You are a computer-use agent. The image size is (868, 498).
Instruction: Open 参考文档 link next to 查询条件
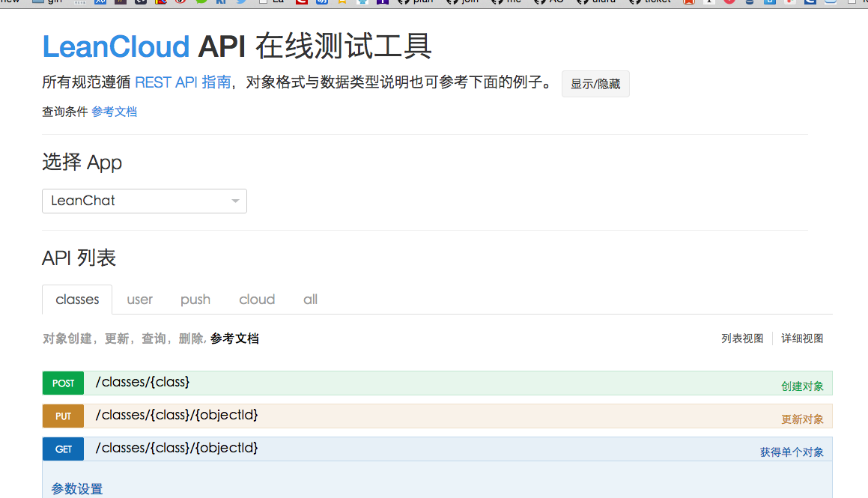pyautogui.click(x=114, y=112)
